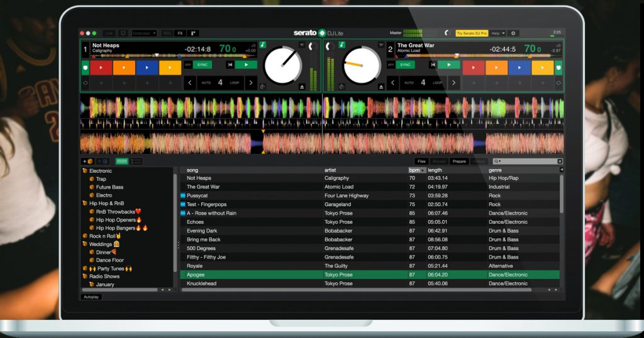Eject the track from deck 1

pos(302,87)
